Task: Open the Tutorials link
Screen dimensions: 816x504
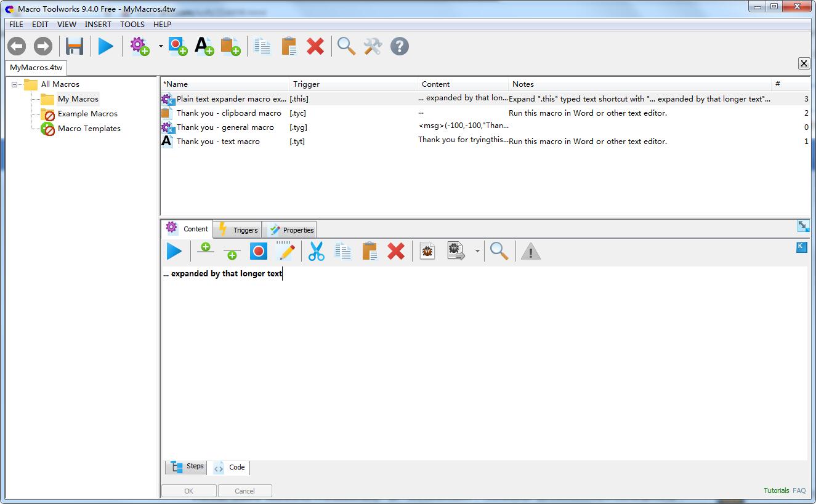Action: click(x=777, y=490)
